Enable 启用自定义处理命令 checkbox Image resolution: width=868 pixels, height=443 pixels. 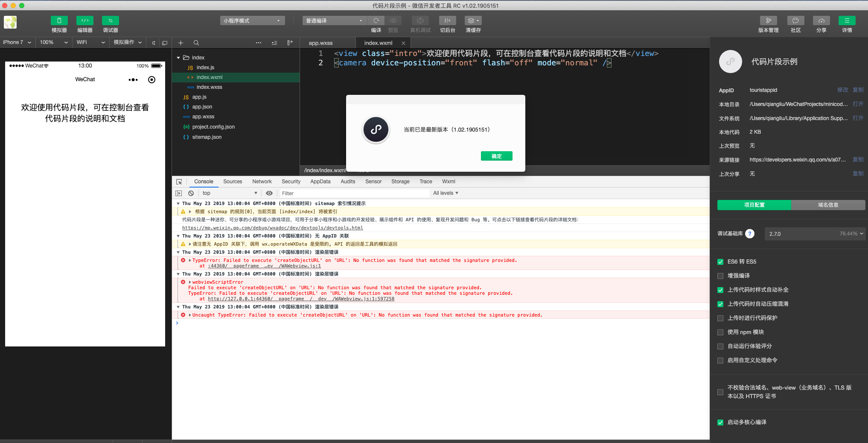point(720,361)
